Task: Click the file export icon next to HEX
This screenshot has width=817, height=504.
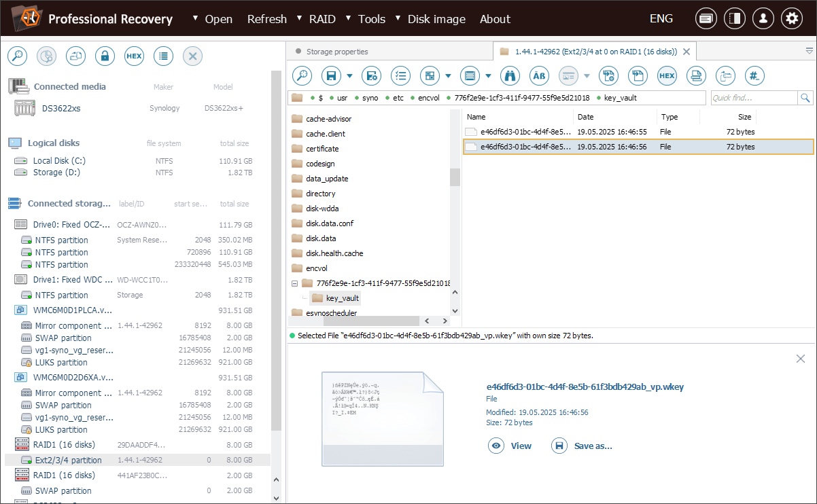Action: (x=638, y=75)
